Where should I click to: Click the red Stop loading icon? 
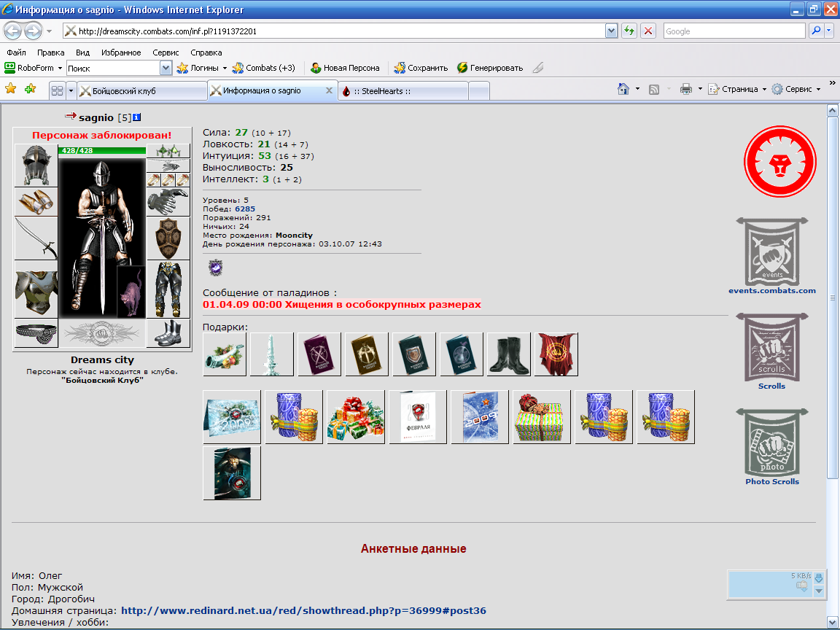[x=648, y=31]
